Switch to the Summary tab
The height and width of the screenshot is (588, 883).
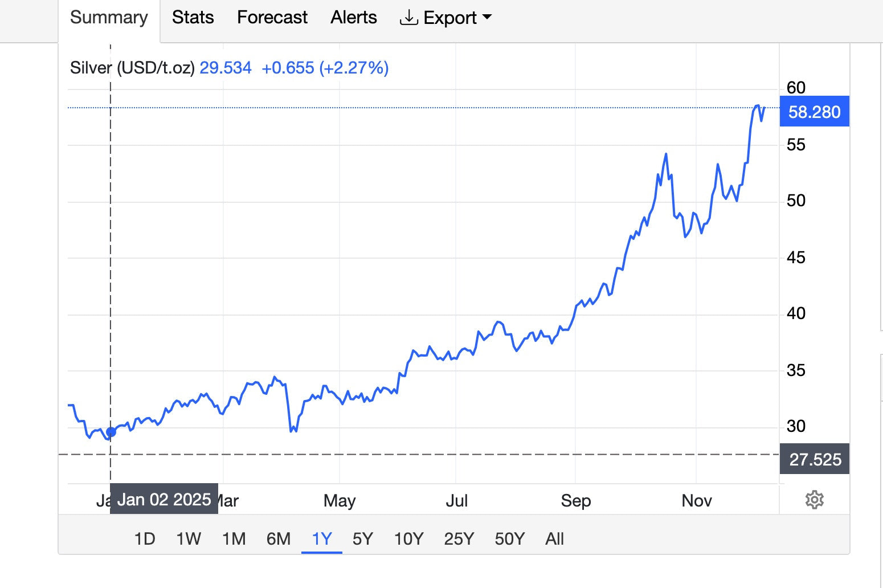(x=109, y=18)
